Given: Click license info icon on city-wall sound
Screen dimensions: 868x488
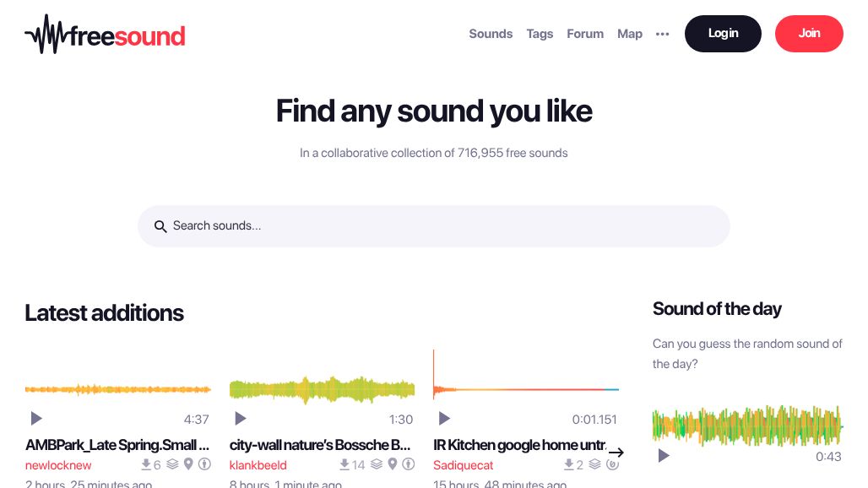Looking at the screenshot, I should [409, 464].
